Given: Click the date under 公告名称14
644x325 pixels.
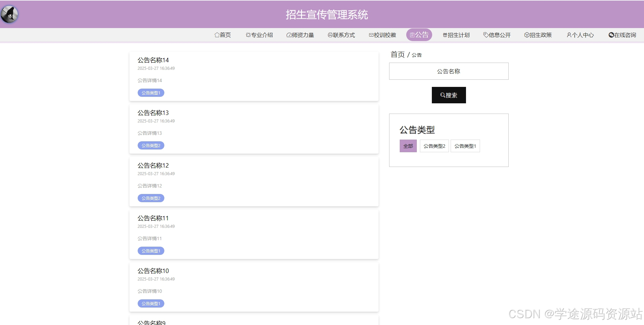Looking at the screenshot, I should click(x=156, y=68).
